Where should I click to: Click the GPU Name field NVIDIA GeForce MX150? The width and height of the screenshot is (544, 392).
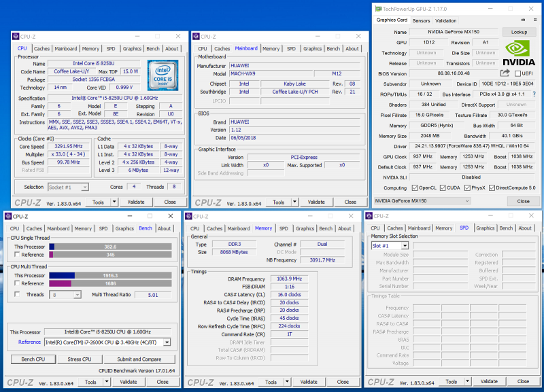point(454,31)
